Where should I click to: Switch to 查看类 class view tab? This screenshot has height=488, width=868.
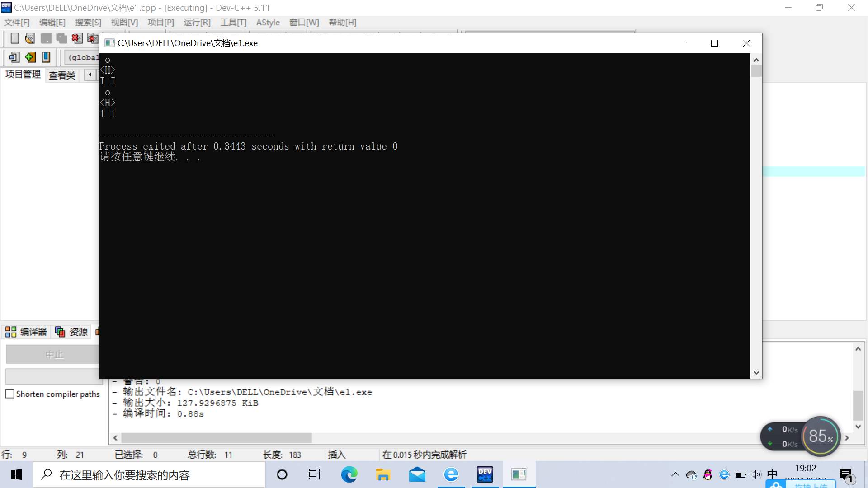click(62, 75)
